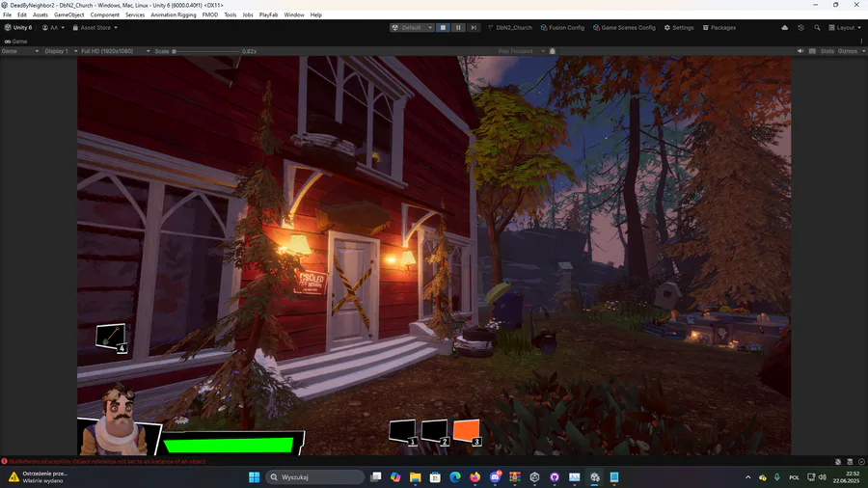868x488 pixels.
Task: Open the AA account dropdown
Action: tap(54, 28)
